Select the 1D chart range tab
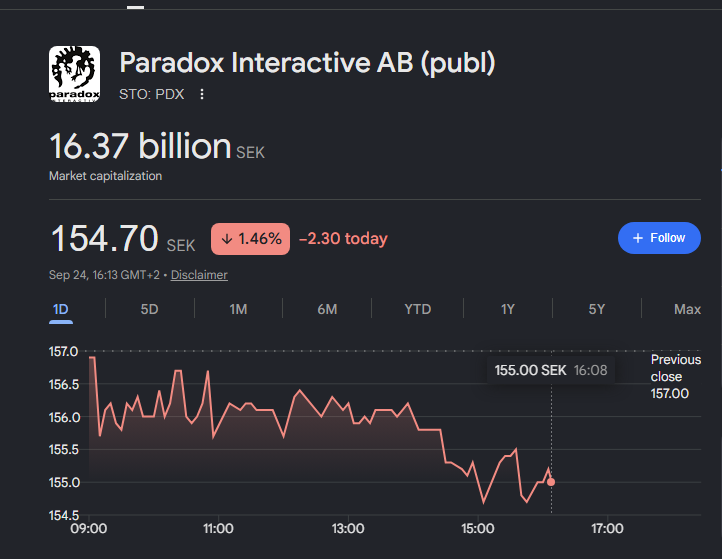Viewport: 722px width, 559px height. (x=60, y=309)
